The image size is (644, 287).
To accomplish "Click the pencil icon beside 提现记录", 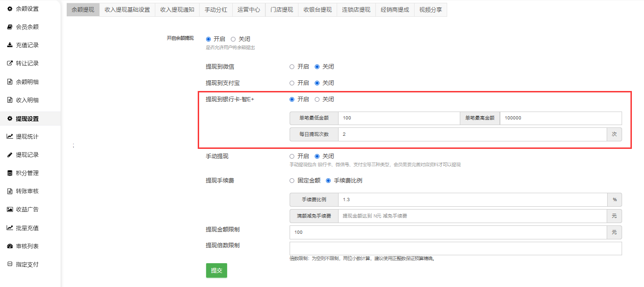I will [10, 155].
